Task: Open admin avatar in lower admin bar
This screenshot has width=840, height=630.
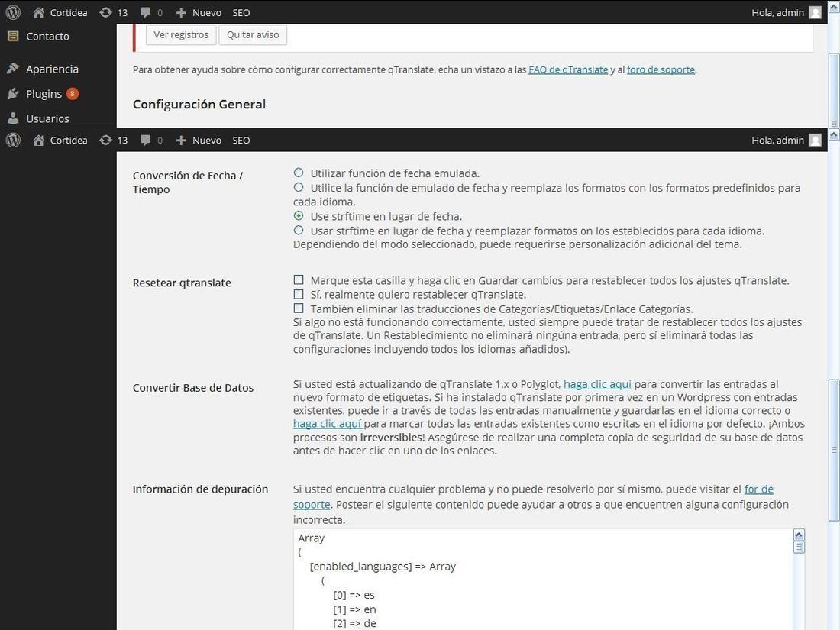Action: (815, 140)
